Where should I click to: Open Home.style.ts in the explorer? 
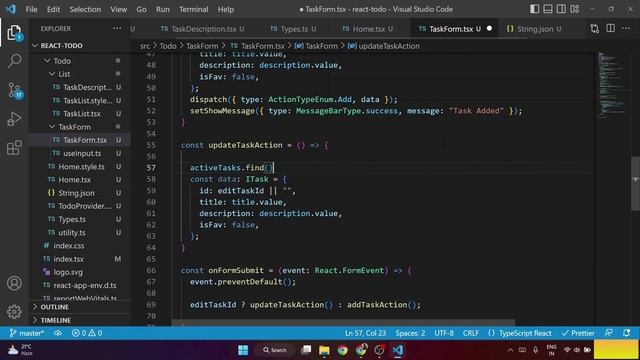80,167
